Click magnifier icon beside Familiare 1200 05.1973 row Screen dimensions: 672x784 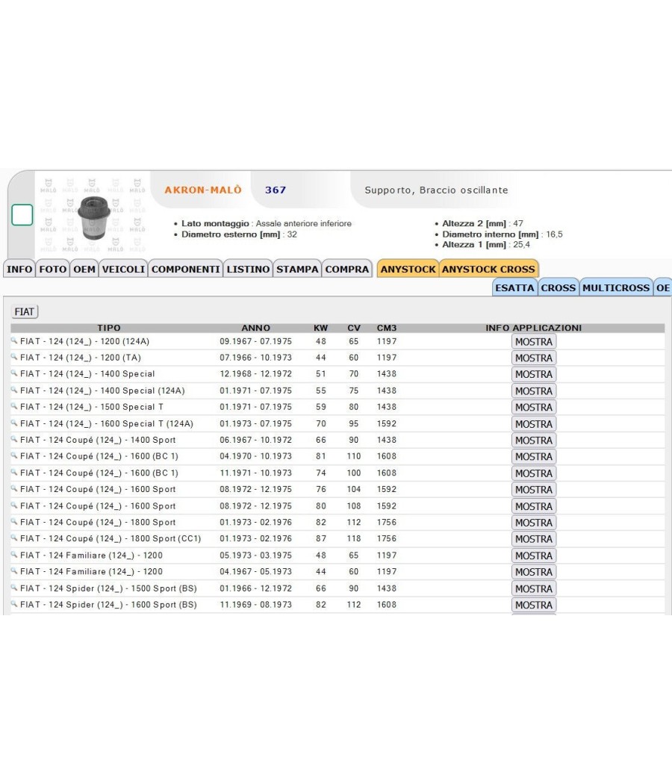pos(14,555)
